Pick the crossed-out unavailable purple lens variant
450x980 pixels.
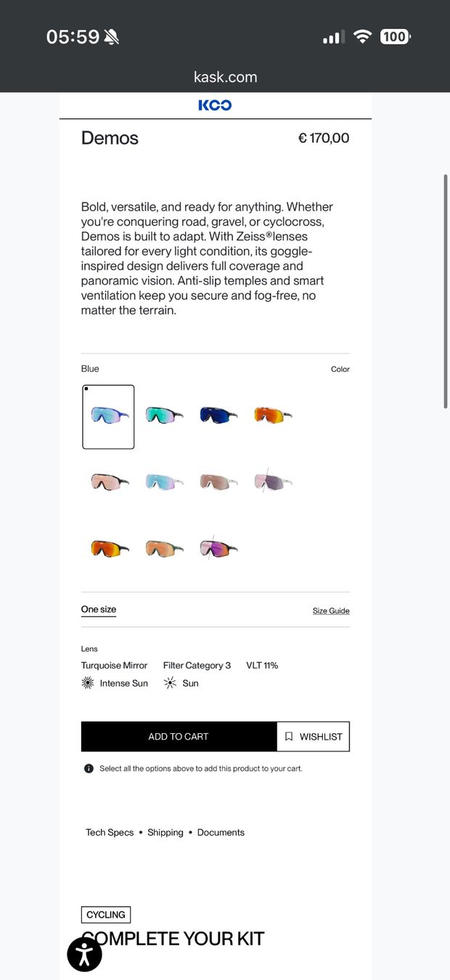click(273, 481)
